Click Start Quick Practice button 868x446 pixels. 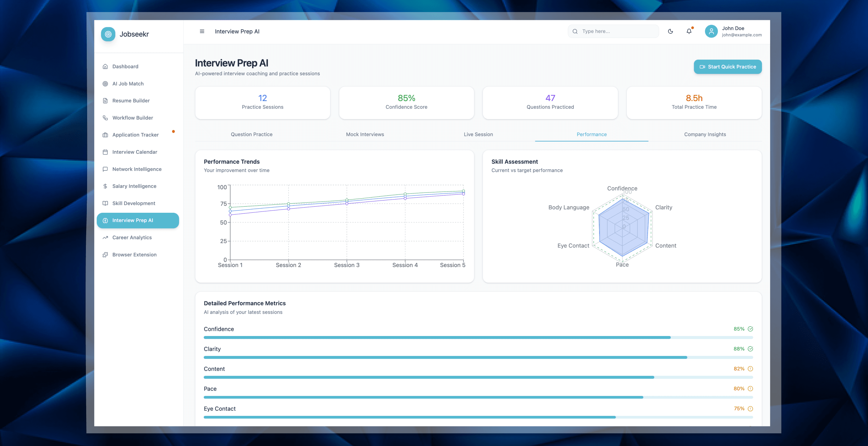(728, 67)
